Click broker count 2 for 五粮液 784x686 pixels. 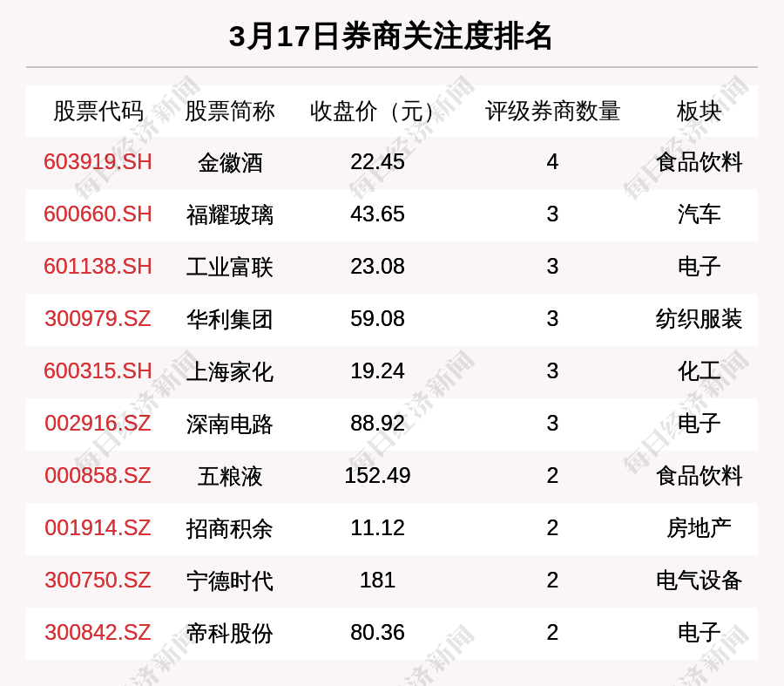pyautogui.click(x=552, y=475)
